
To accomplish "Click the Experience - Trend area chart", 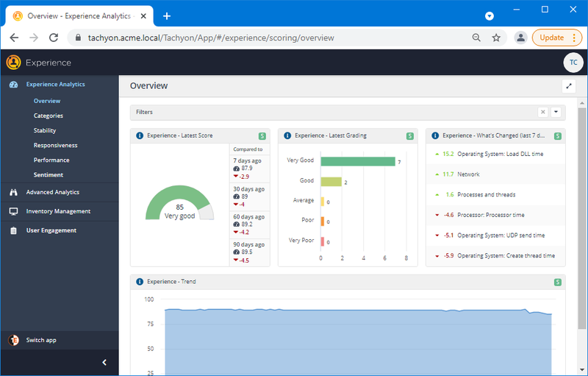I will [358, 341].
